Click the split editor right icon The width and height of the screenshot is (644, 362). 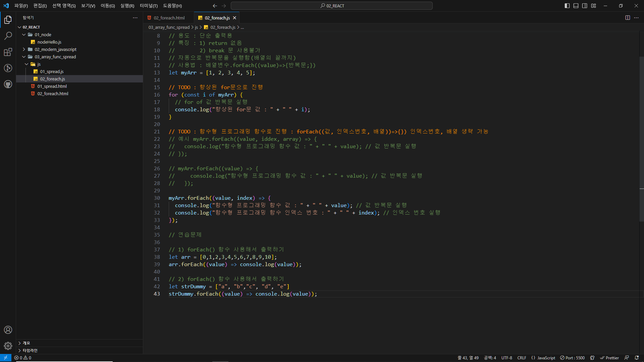[628, 18]
